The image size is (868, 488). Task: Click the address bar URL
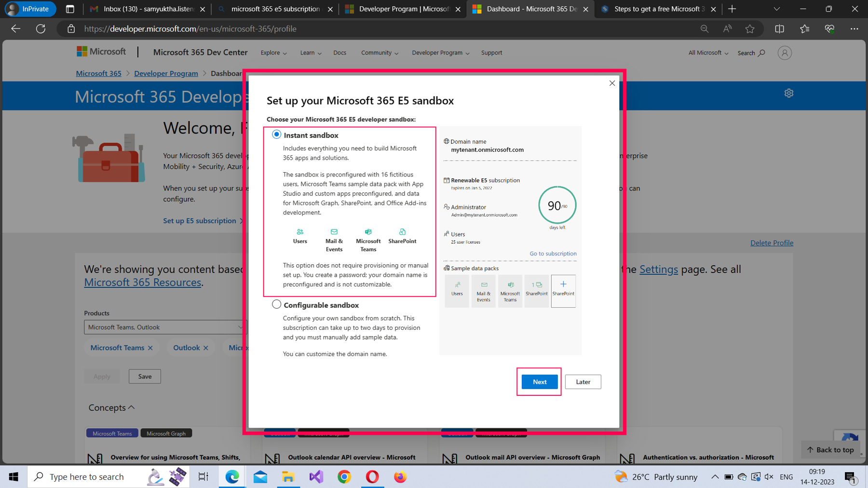(190, 29)
